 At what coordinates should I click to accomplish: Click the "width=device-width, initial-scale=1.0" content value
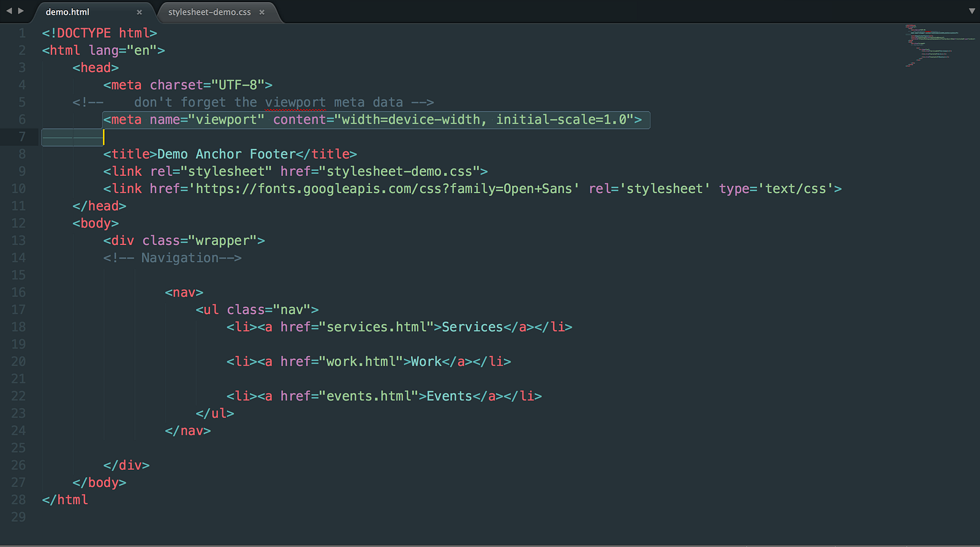point(484,119)
